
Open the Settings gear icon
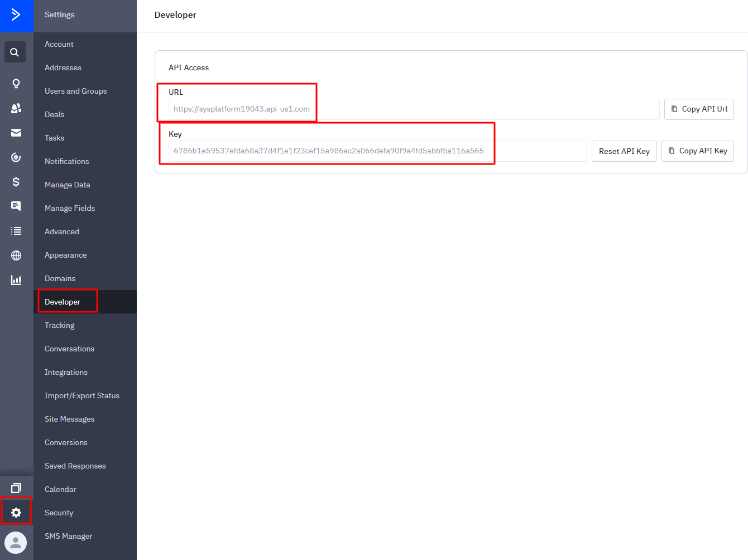tap(16, 513)
